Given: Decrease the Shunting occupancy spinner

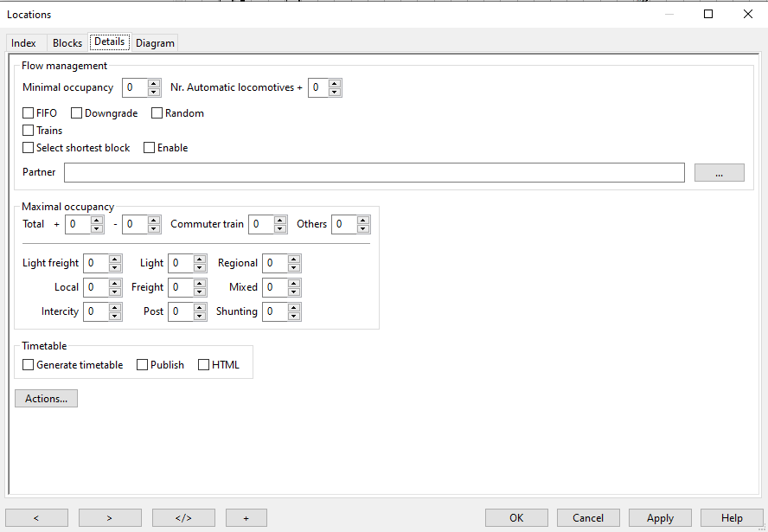Looking at the screenshot, I should click(294, 316).
